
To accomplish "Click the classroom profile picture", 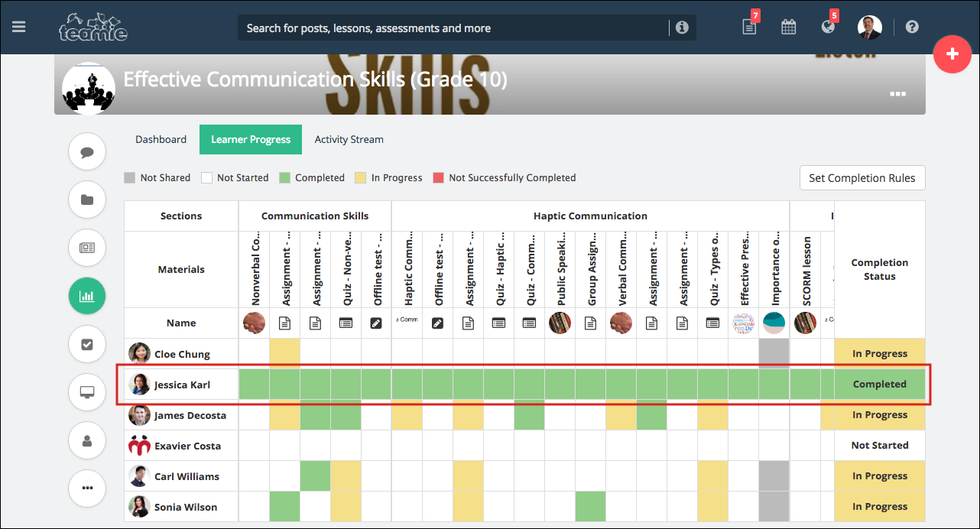I will (x=89, y=89).
